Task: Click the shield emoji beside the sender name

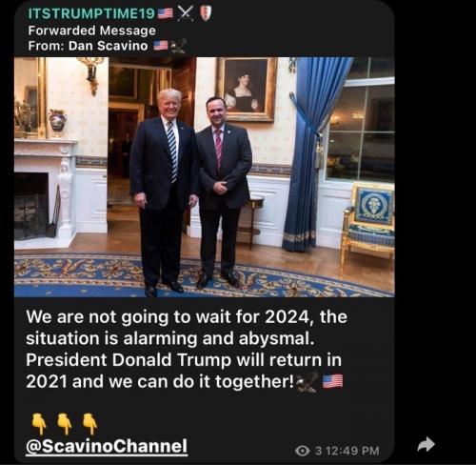Action: [x=206, y=13]
